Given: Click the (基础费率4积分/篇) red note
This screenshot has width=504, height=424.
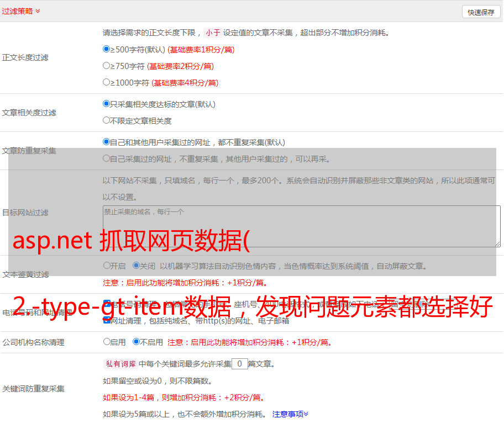Looking at the screenshot, I should 185,83.
